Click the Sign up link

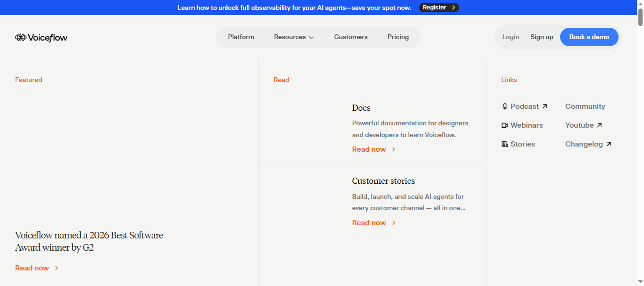click(x=542, y=37)
